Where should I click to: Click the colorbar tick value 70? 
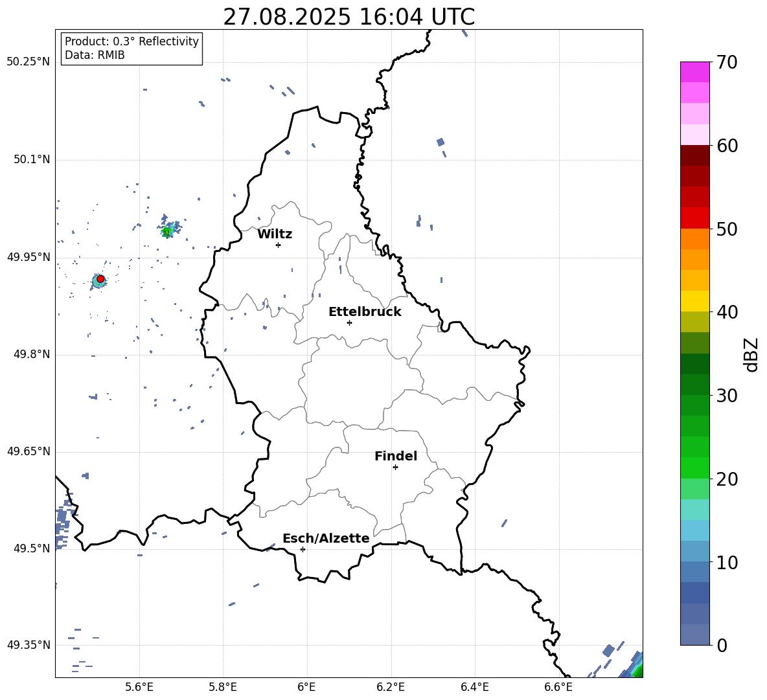coord(727,62)
